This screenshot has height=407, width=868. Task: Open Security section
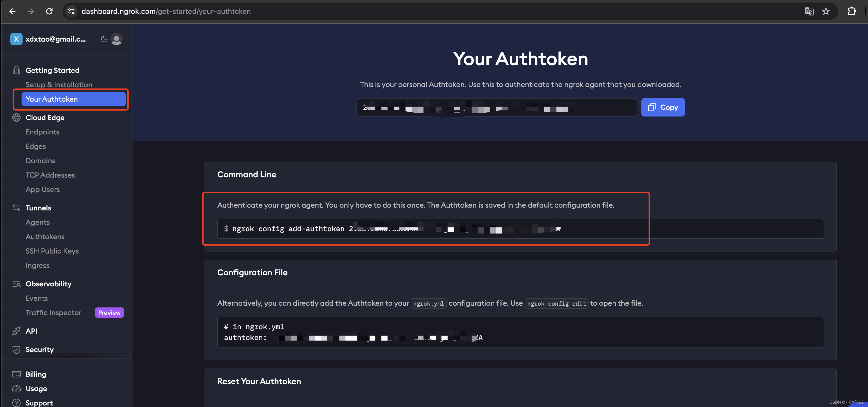point(40,349)
